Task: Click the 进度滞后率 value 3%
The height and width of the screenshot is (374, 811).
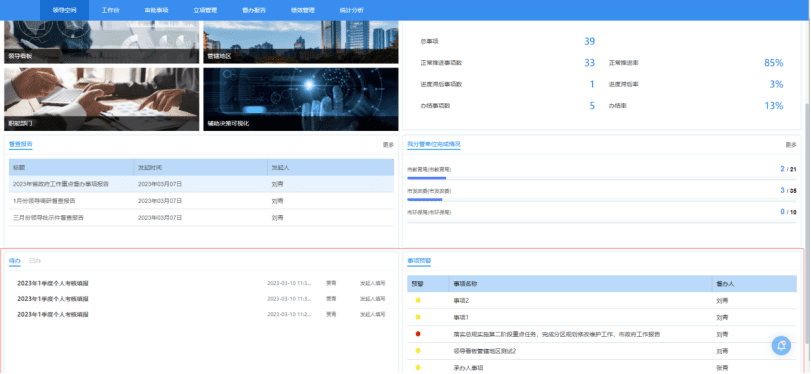Action: 776,84
